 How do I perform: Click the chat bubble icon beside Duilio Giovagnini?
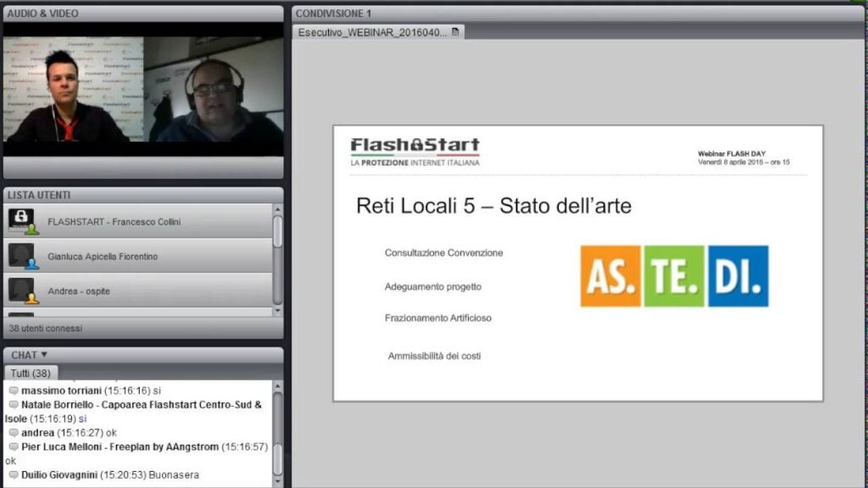[x=14, y=474]
